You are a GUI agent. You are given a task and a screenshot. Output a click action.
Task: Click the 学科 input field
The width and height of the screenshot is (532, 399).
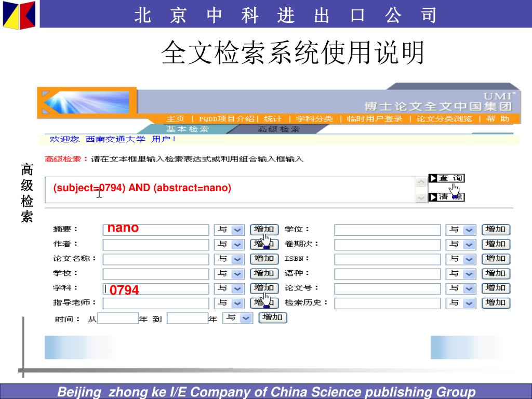pyautogui.click(x=156, y=289)
